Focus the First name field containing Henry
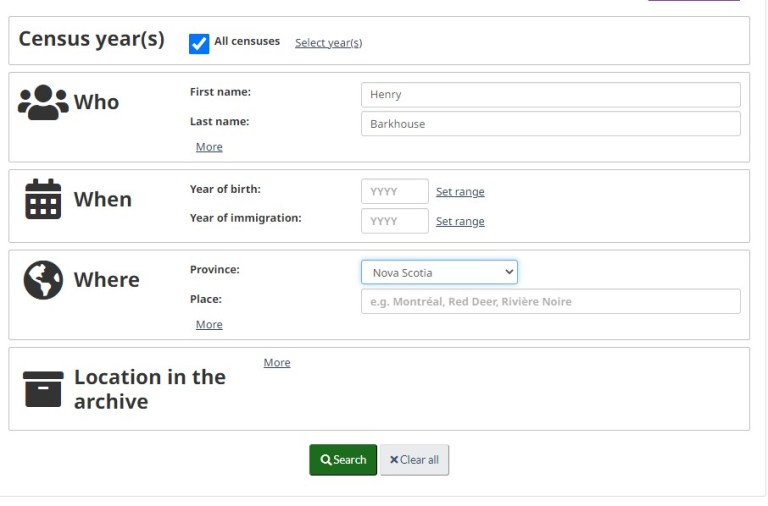 pos(551,95)
